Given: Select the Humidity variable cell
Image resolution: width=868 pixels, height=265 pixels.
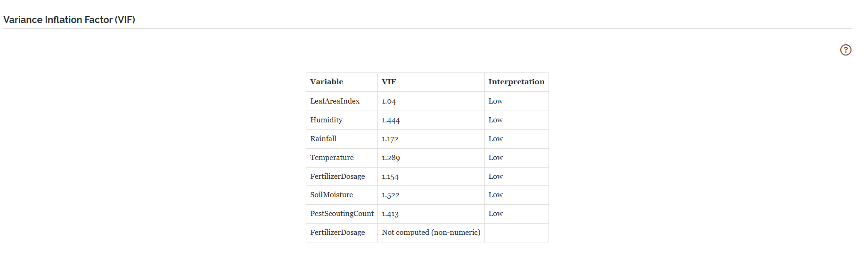Looking at the screenshot, I should [x=342, y=120].
